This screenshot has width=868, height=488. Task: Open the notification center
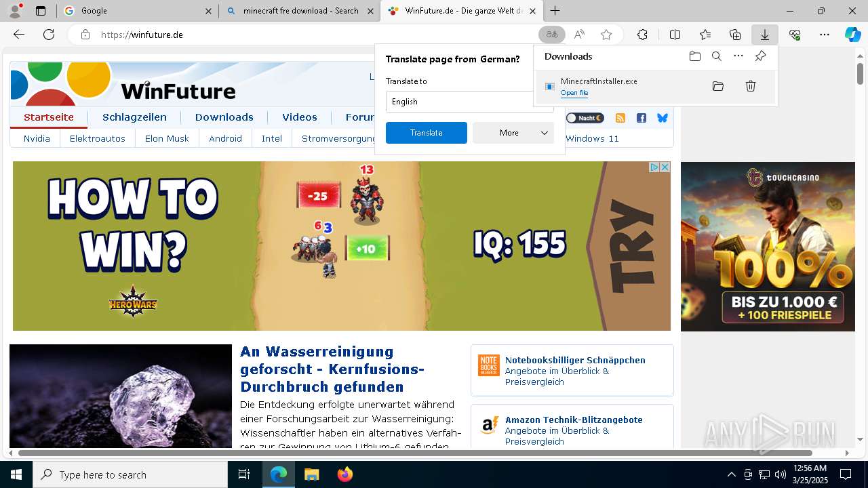[846, 474]
